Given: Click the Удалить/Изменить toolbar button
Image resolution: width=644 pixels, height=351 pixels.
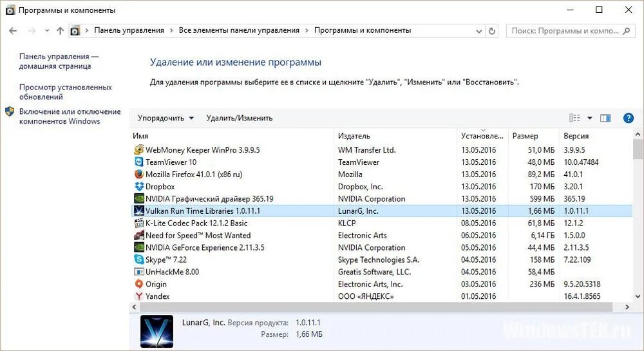Looking at the screenshot, I should 239,119.
